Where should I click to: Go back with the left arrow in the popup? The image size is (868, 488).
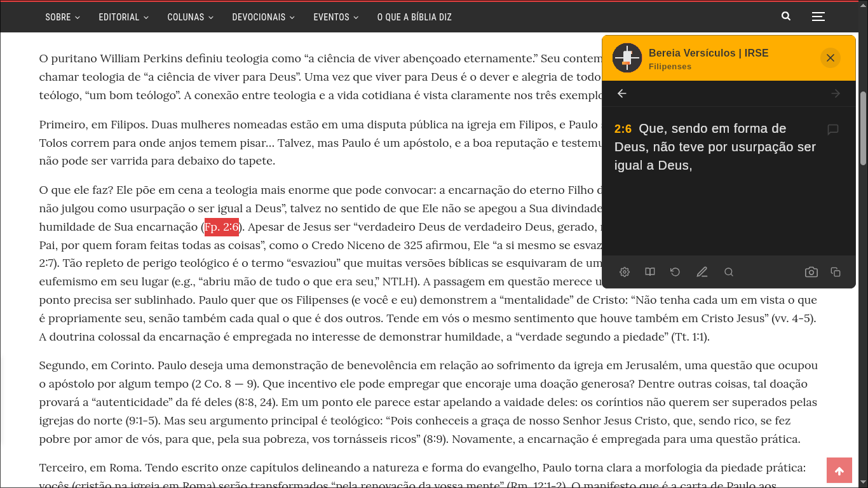pos(621,93)
